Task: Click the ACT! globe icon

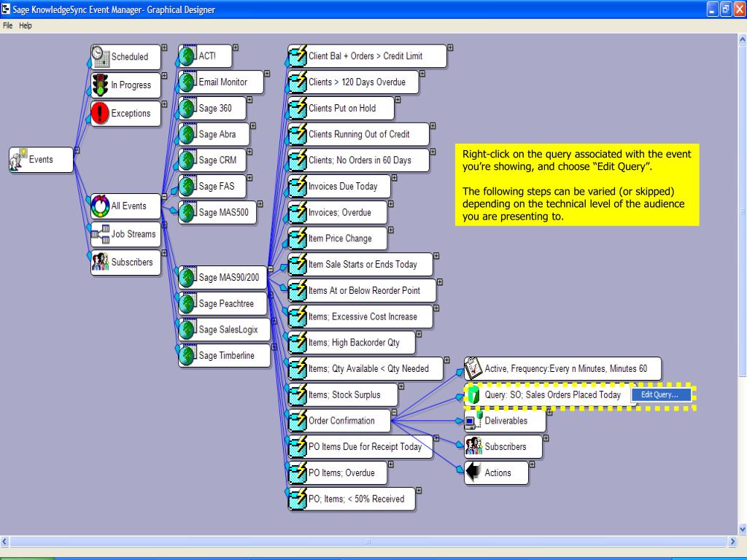Action: (x=187, y=56)
